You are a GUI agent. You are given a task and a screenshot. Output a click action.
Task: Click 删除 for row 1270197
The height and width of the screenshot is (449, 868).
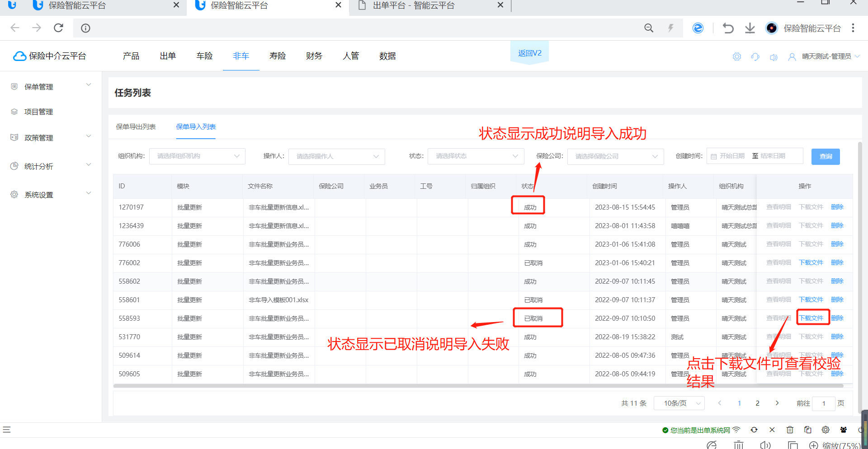pos(837,207)
